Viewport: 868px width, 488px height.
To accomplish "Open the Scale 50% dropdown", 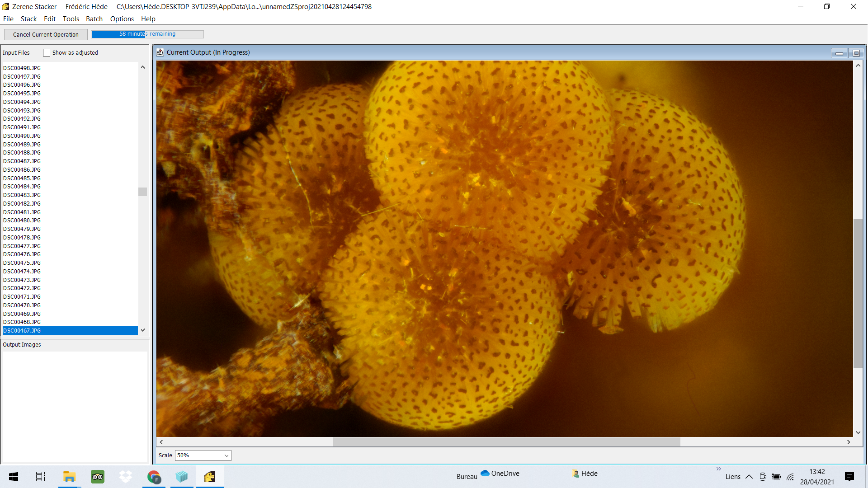I will [203, 455].
